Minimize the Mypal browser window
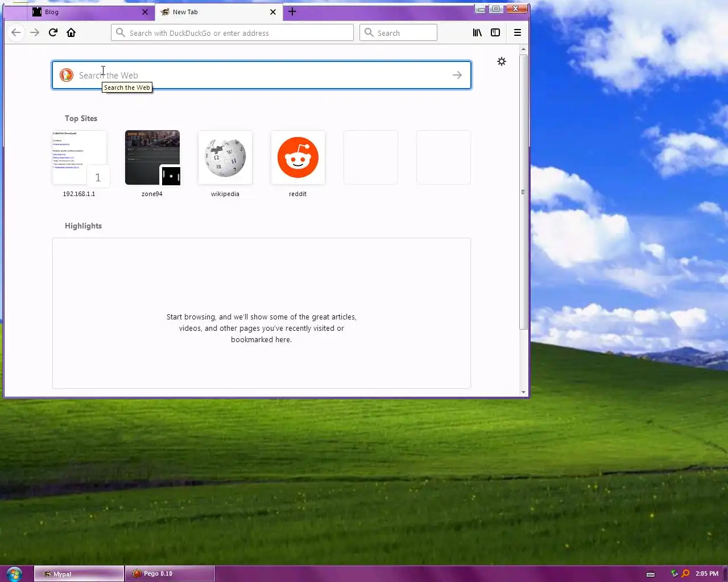 click(x=482, y=9)
